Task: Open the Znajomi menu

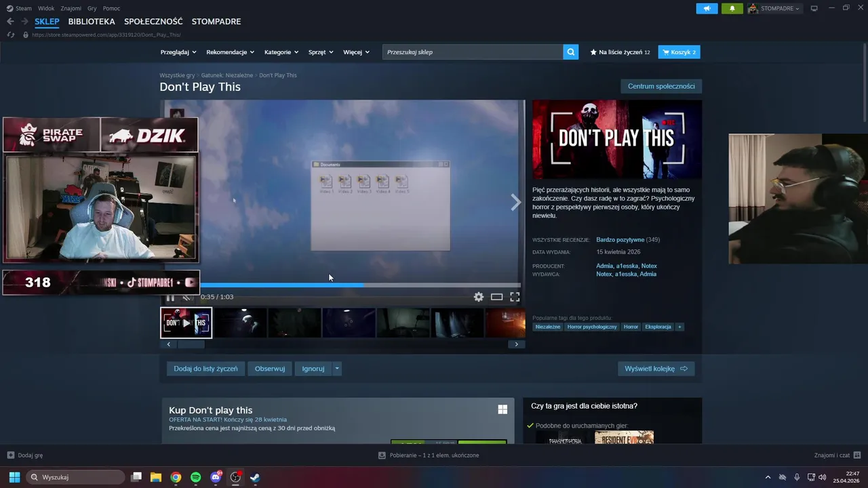Action: point(71,8)
